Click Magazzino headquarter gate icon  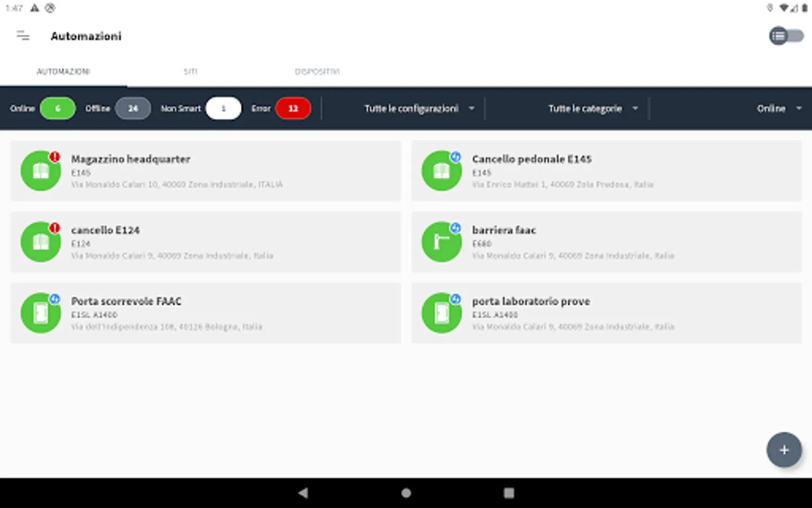coord(41,171)
